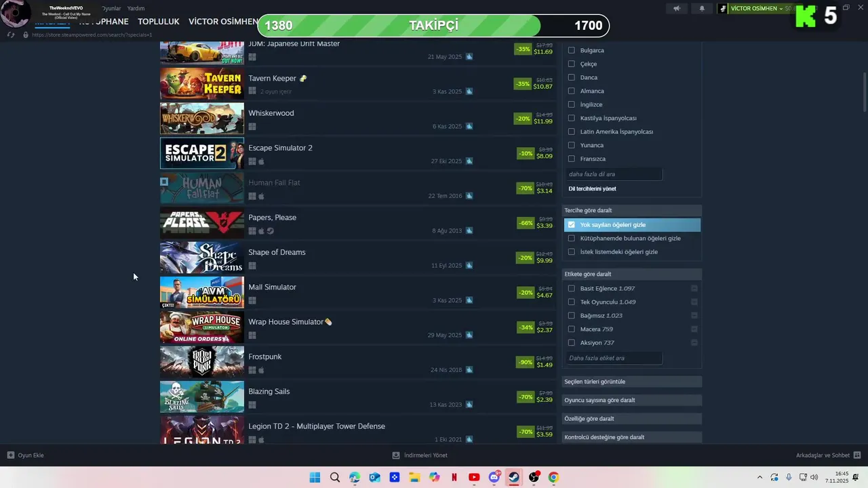868x488 pixels.
Task: Check the Tek Oyunculu tag filter
Action: pyautogui.click(x=571, y=302)
